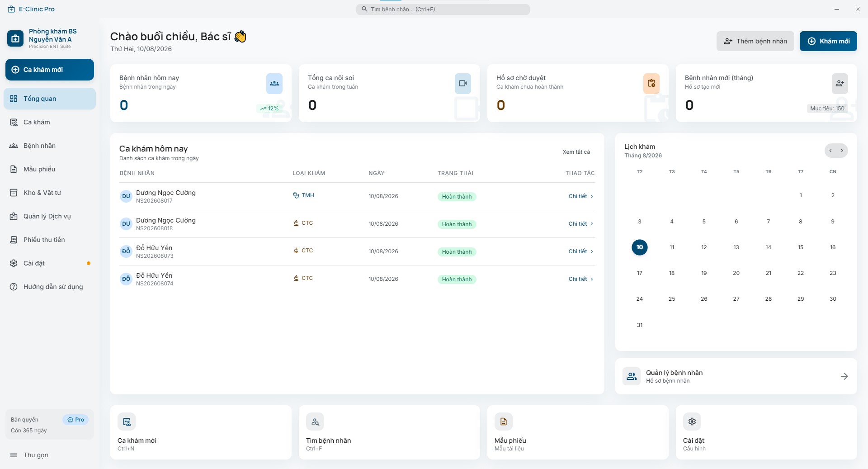This screenshot has width=868, height=469.
Task: Click the BỆNH NHÂN column header
Action: pos(137,173)
